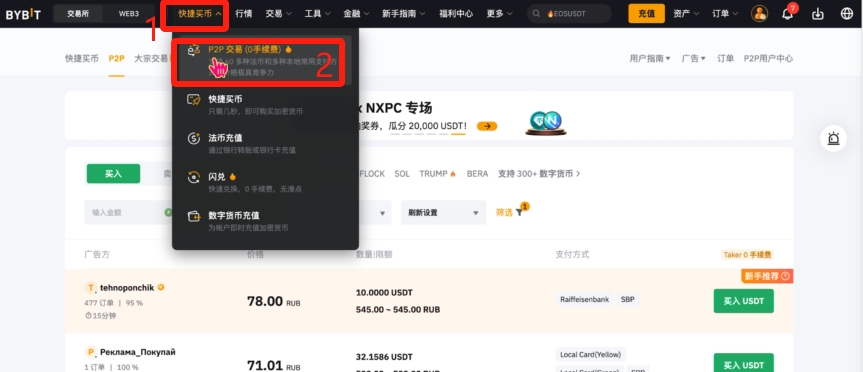Open the 资产 dropdown

pos(686,14)
